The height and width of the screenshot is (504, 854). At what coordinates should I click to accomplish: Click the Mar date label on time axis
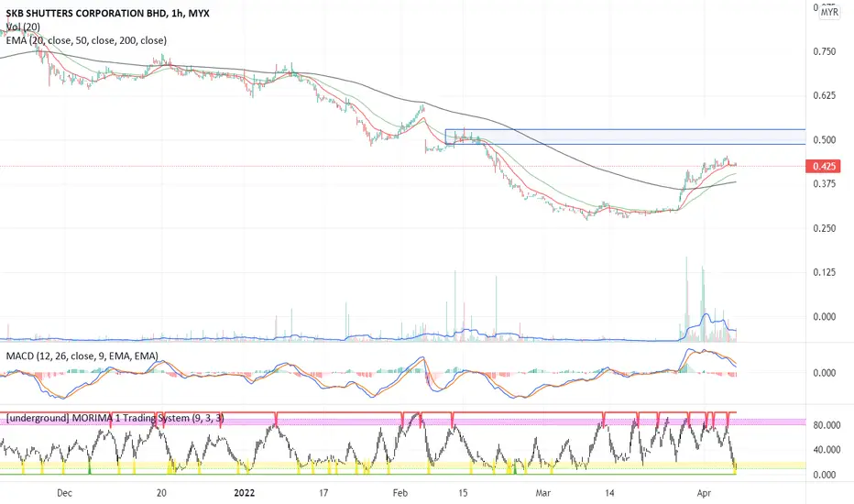542,493
